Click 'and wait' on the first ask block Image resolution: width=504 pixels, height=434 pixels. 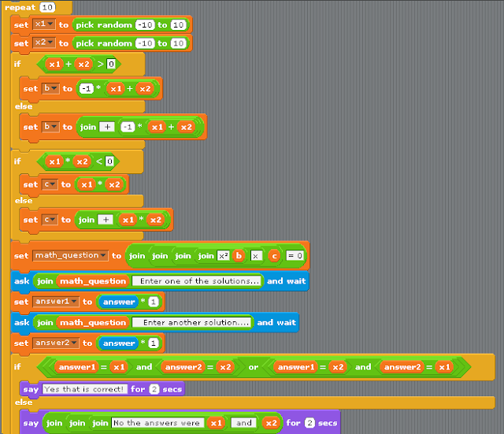(286, 281)
